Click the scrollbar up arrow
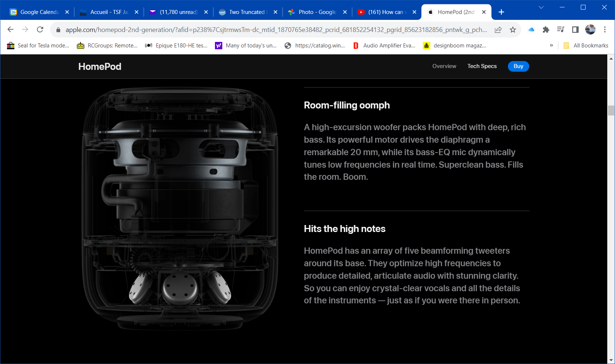The width and height of the screenshot is (615, 364). 611,58
